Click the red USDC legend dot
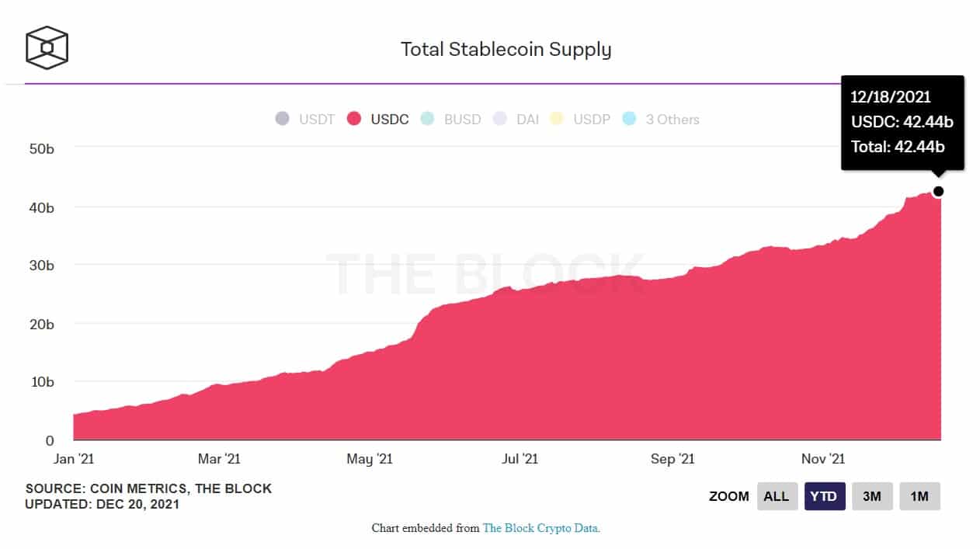980x549 pixels. click(354, 120)
